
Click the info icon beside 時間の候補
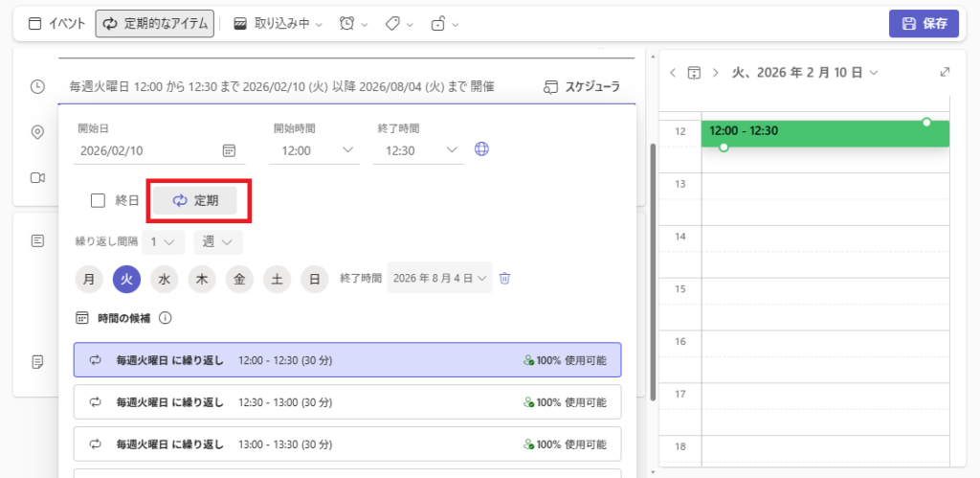(165, 318)
